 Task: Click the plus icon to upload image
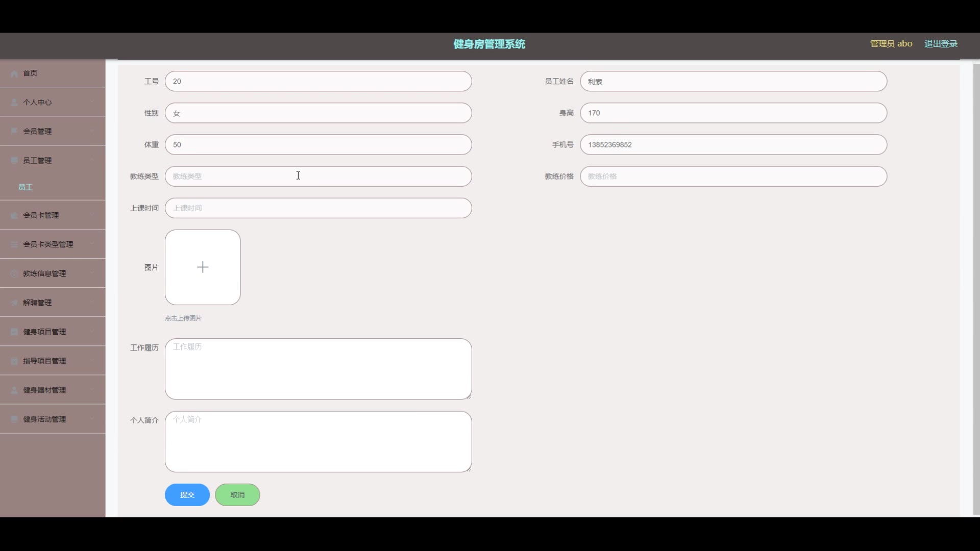point(203,267)
